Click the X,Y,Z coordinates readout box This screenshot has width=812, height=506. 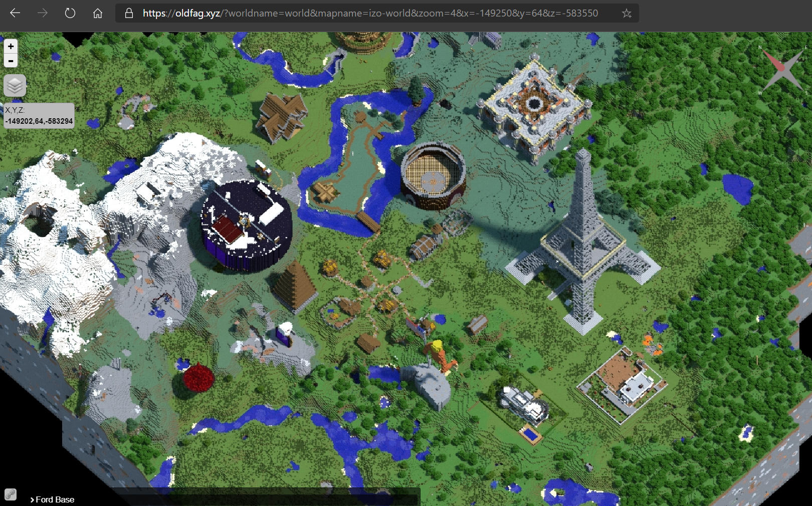[39, 116]
